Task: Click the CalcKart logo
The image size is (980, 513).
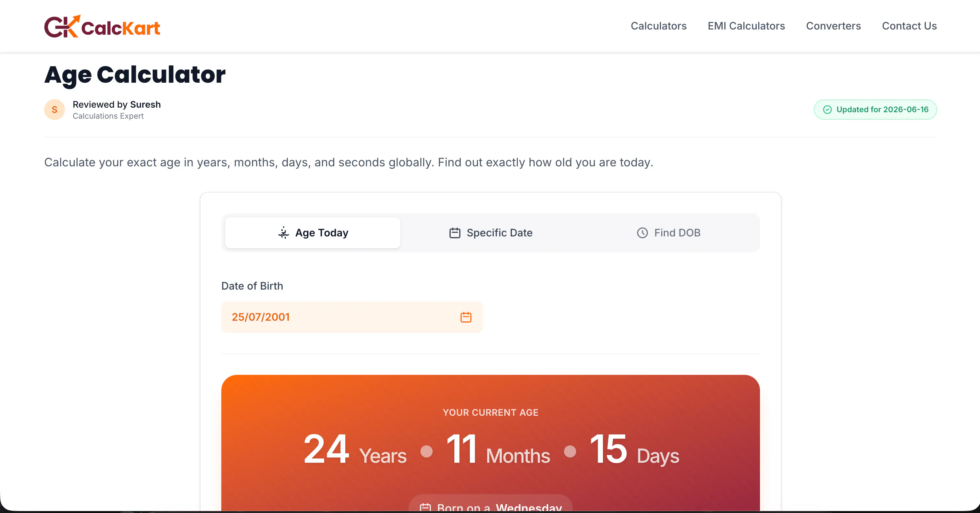Action: (x=102, y=26)
